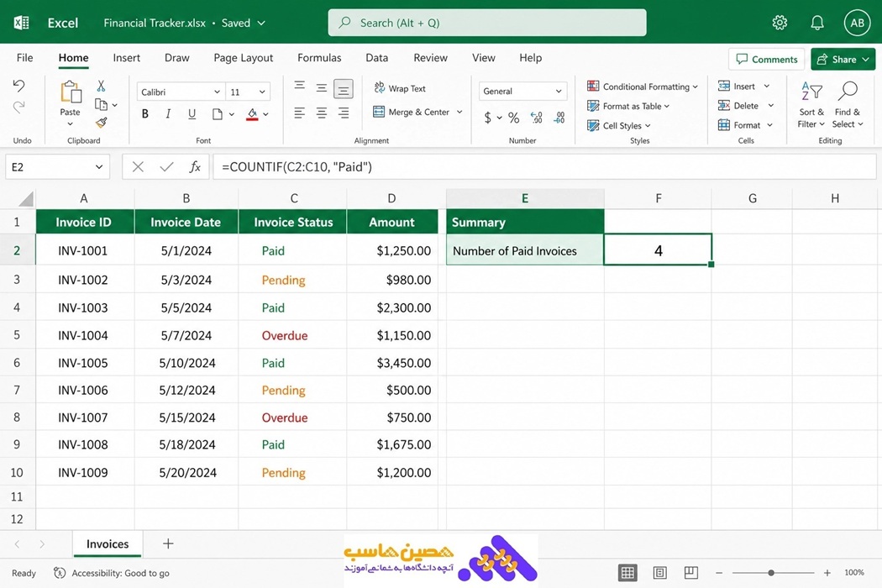Add a new sheet with the plus icon
This screenshot has width=882, height=588.
[168, 543]
